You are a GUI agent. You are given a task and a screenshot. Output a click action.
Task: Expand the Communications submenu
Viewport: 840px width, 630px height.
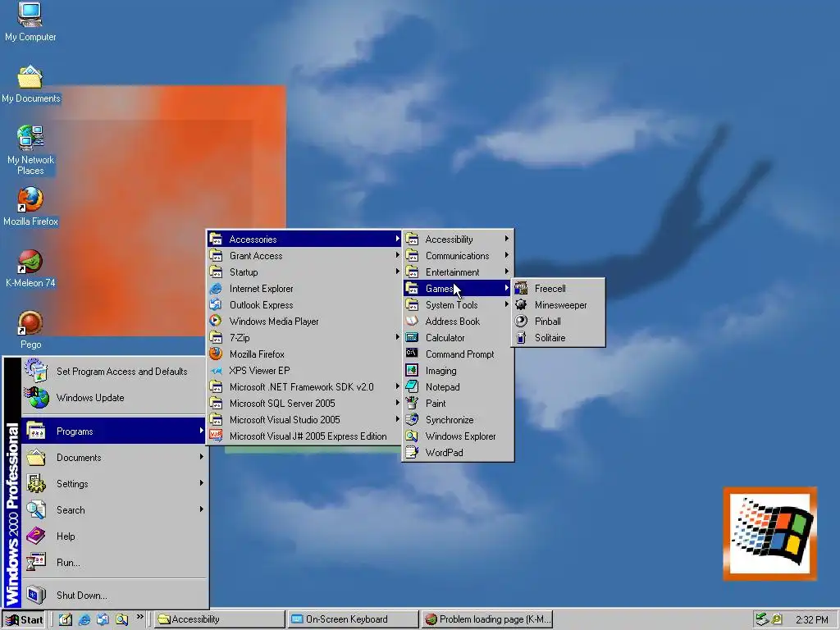458,256
